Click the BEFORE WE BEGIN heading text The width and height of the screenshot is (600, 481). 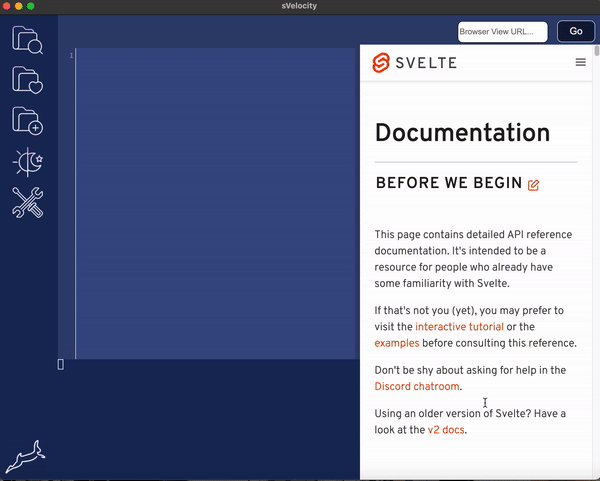coord(449,183)
